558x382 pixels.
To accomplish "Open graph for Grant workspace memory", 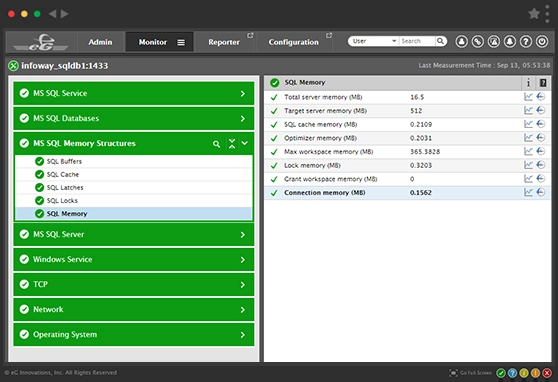I will coord(528,178).
